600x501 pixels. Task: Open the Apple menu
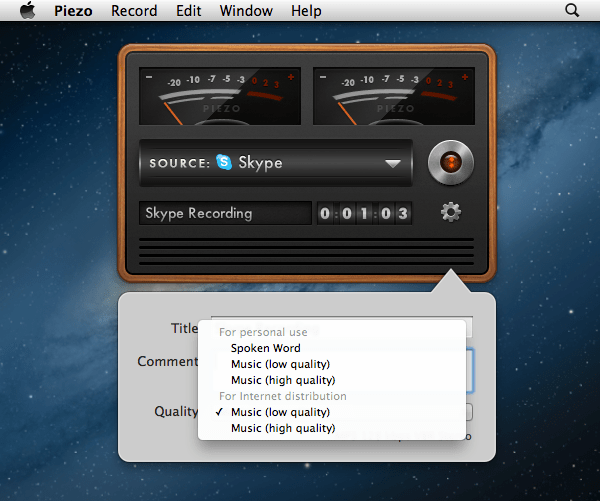28,10
